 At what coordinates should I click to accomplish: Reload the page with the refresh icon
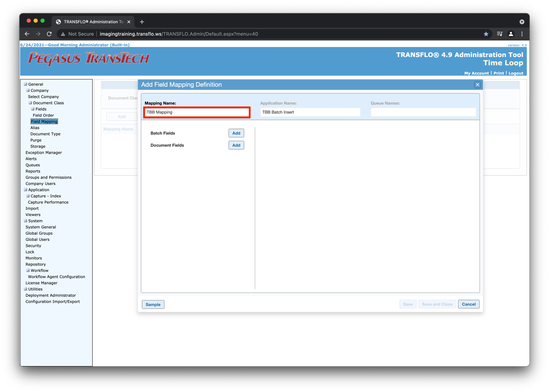[x=49, y=34]
